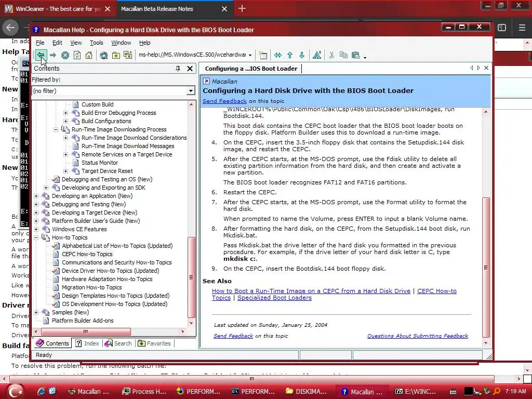The height and width of the screenshot is (399, 532).
Task: Open the Window menu
Action: click(x=121, y=43)
